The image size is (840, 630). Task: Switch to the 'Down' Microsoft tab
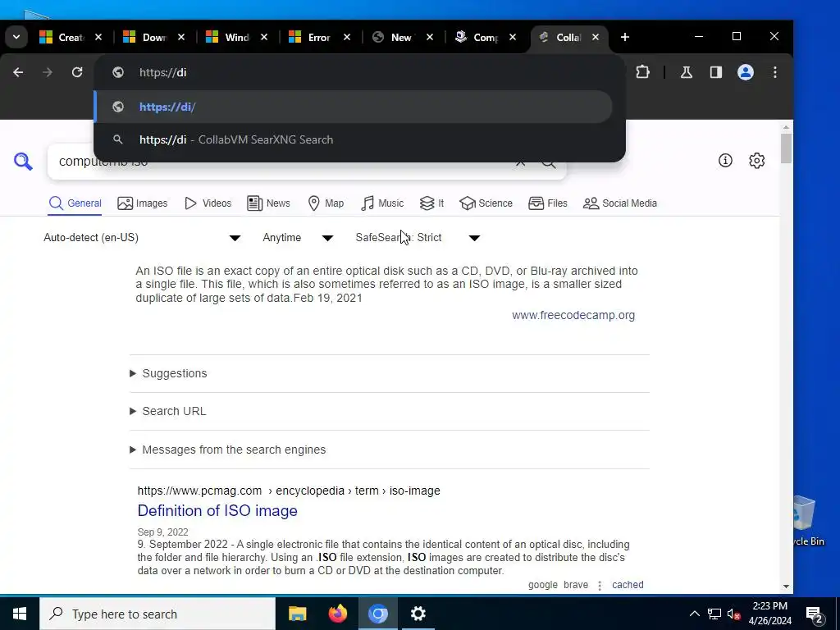click(x=144, y=37)
